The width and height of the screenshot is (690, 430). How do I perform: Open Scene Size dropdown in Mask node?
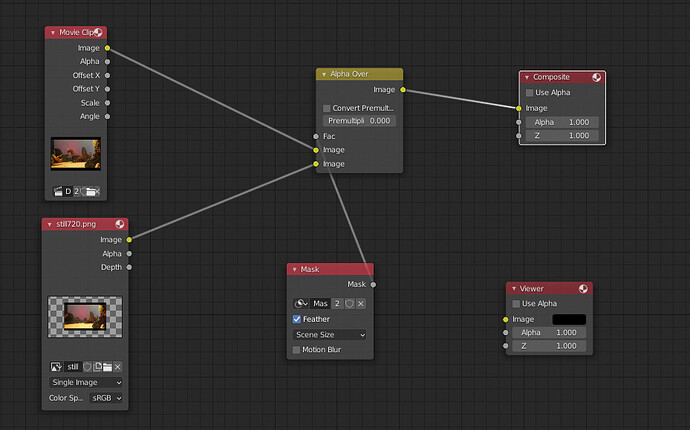330,335
